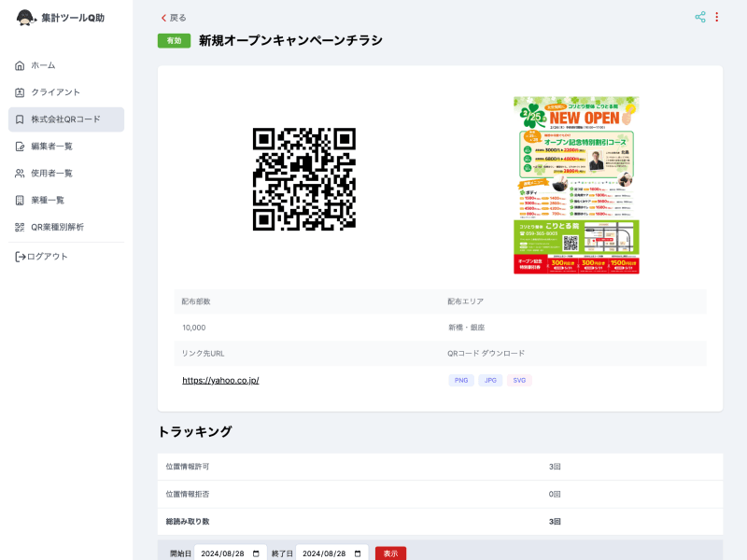Download the QR code as JPG

pyautogui.click(x=490, y=380)
